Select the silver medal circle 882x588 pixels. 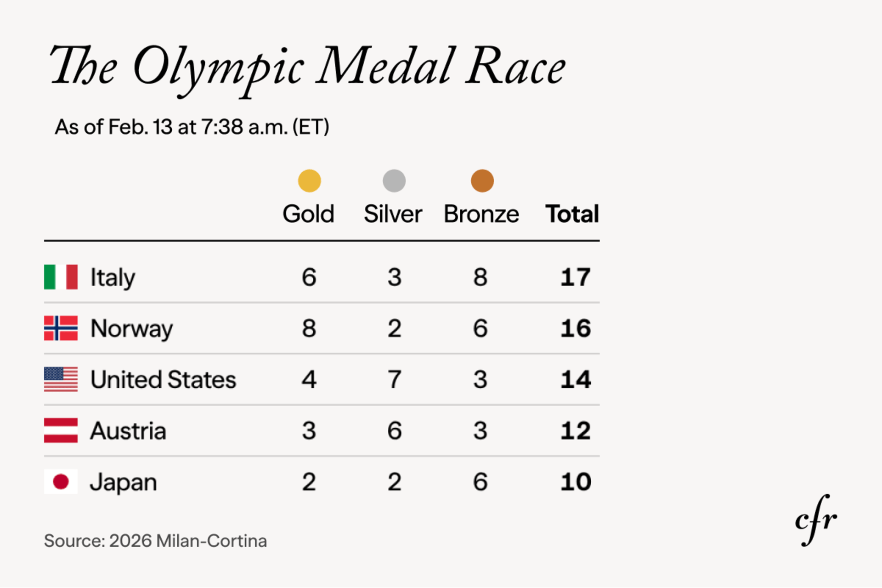pyautogui.click(x=394, y=181)
